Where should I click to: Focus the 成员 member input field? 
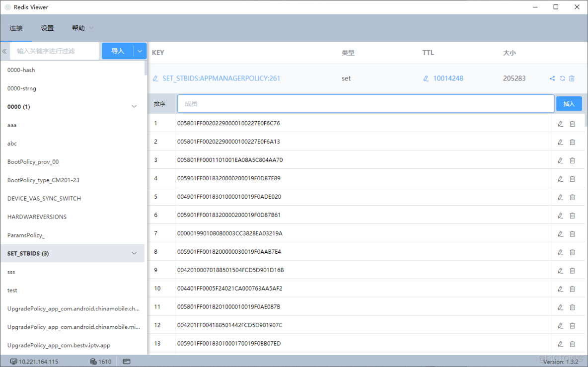point(366,104)
